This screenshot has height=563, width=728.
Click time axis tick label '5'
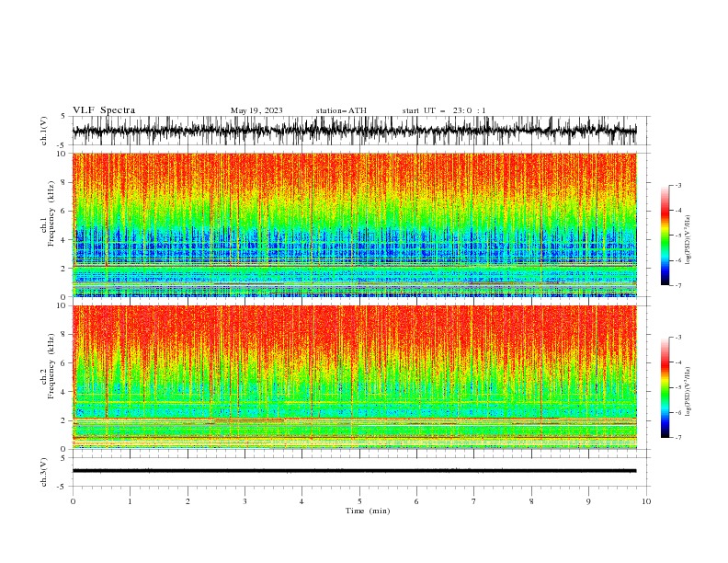click(359, 501)
